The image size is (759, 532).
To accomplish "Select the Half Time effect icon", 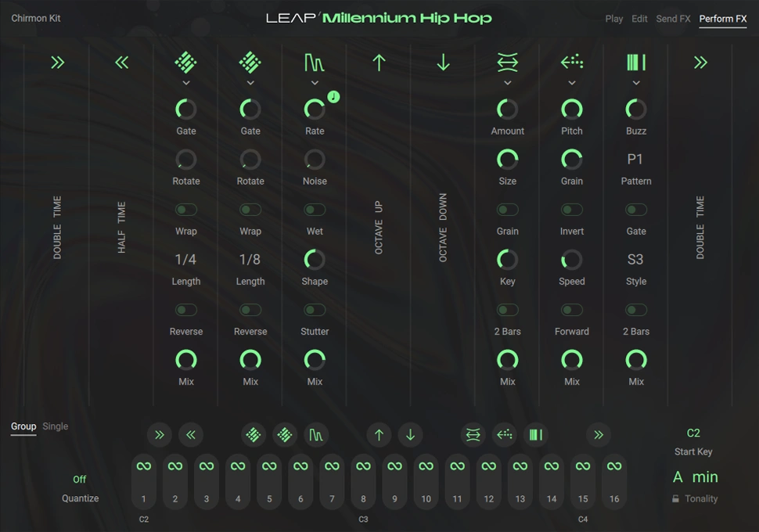I will pos(121,62).
